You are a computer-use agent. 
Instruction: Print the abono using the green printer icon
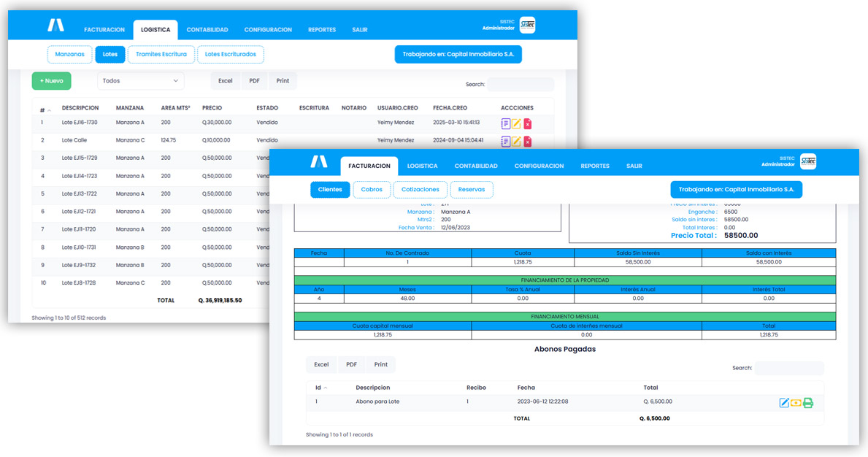(808, 402)
